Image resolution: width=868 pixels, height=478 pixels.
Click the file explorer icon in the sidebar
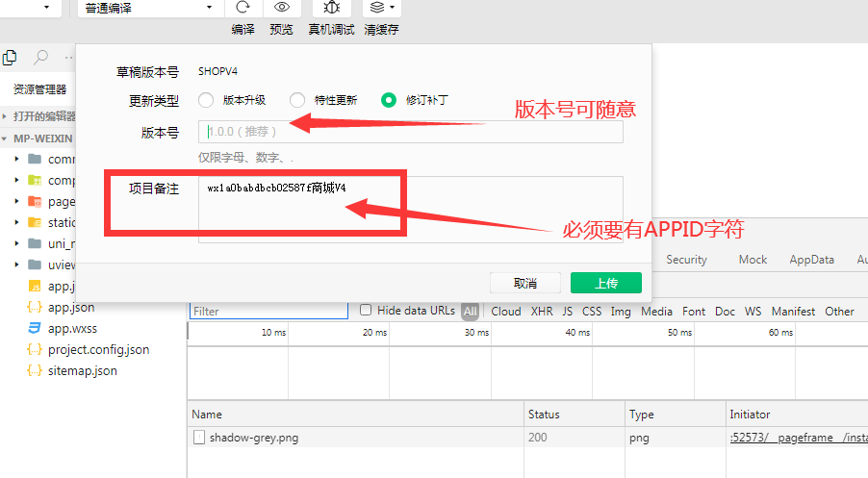point(10,58)
